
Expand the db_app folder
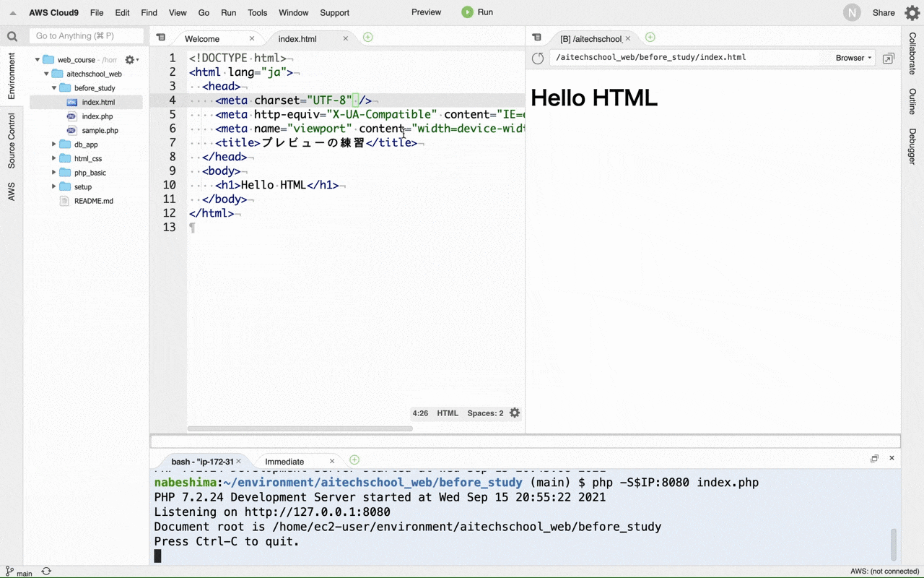pos(54,144)
